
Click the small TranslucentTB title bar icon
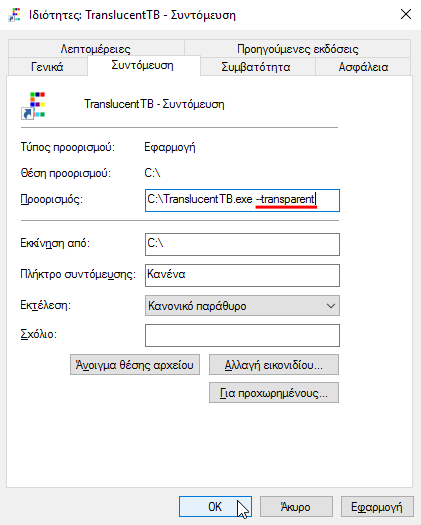click(14, 15)
